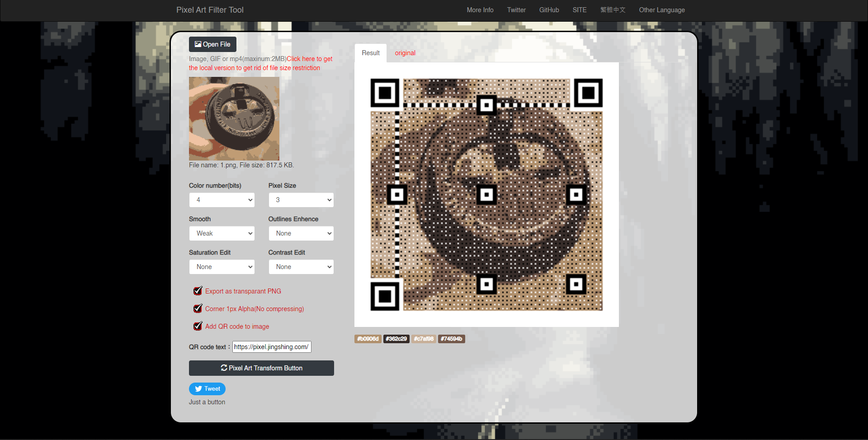
Task: Click the Pixel Art Filter Tool title
Action: pos(210,10)
